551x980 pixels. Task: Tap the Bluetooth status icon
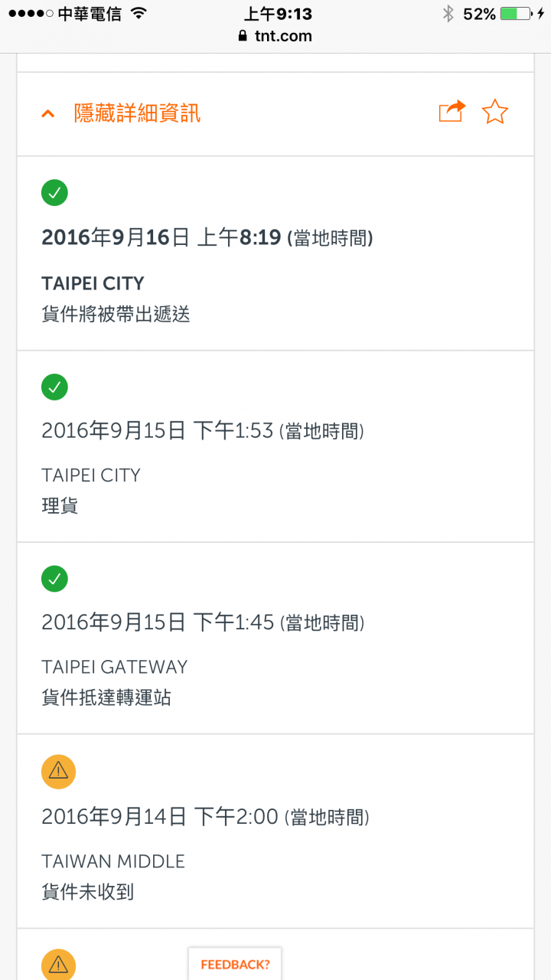point(448,14)
